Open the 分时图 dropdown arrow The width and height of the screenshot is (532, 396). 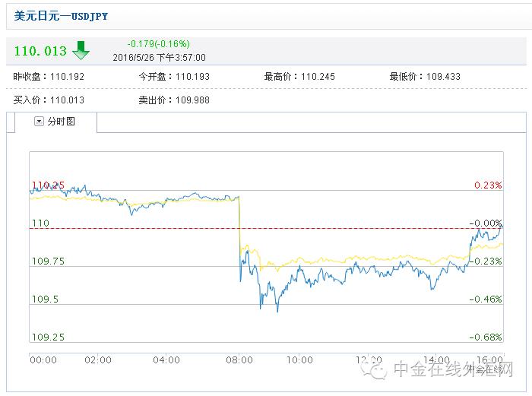39,122
